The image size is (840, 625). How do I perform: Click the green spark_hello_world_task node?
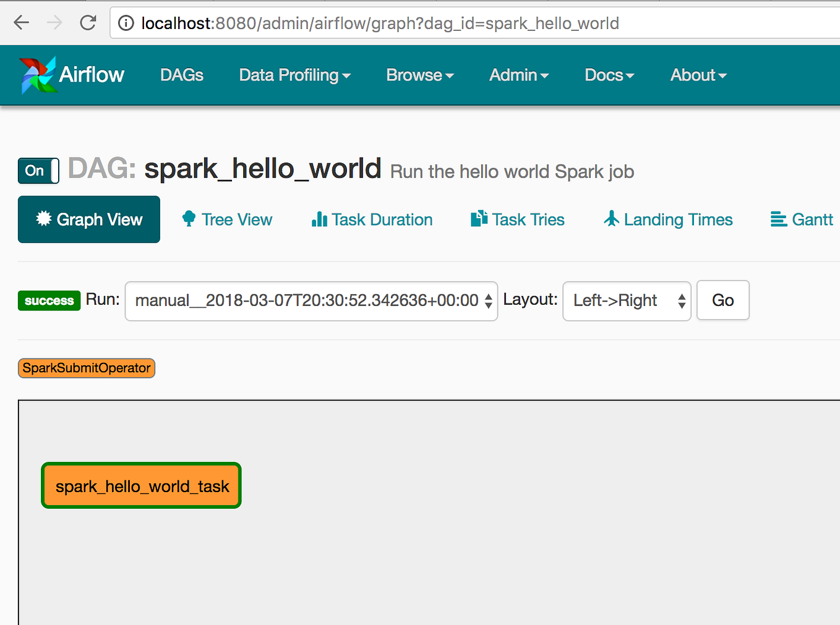coord(141,486)
